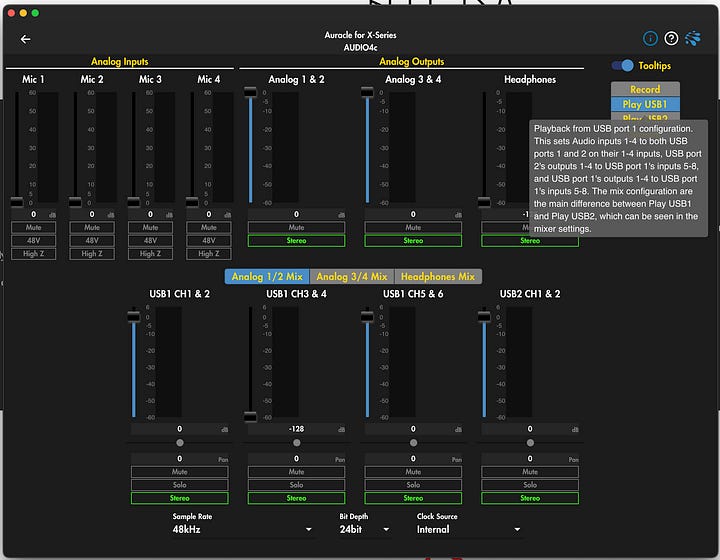The width and height of the screenshot is (720, 560).
Task: Toggle Stereo on USB1 CH1 & 2
Action: [x=180, y=498]
